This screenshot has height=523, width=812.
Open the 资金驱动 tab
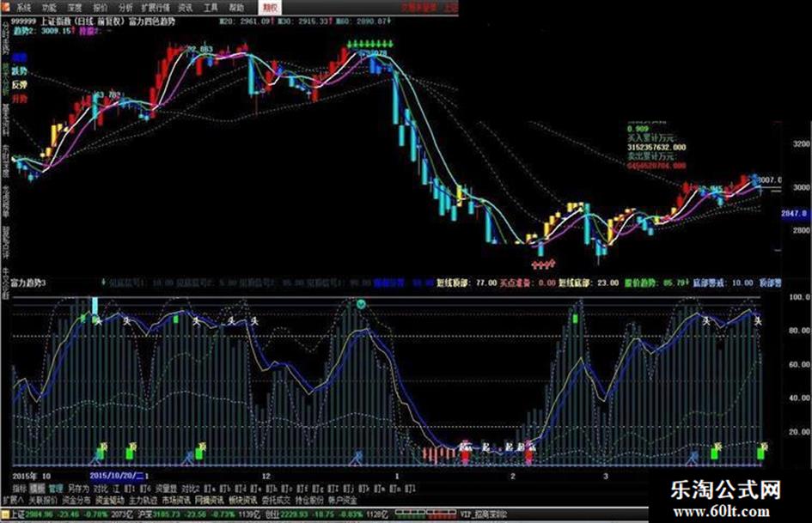(x=110, y=501)
